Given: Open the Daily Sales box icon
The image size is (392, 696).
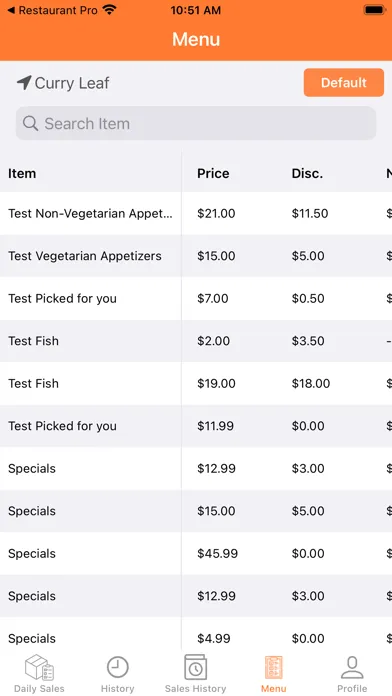Looking at the screenshot, I should click(40, 667).
